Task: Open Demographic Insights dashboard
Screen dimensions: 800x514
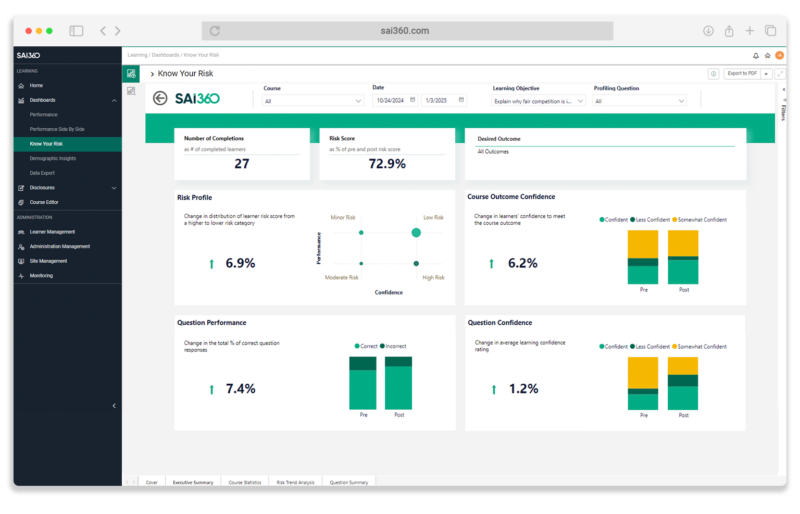Action: click(x=53, y=159)
